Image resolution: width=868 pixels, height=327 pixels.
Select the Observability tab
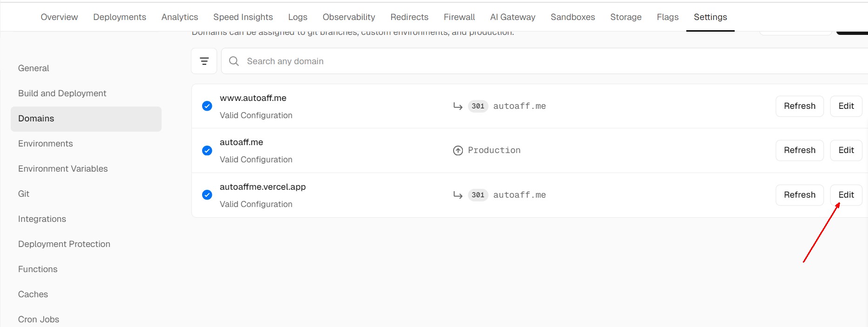pyautogui.click(x=349, y=17)
